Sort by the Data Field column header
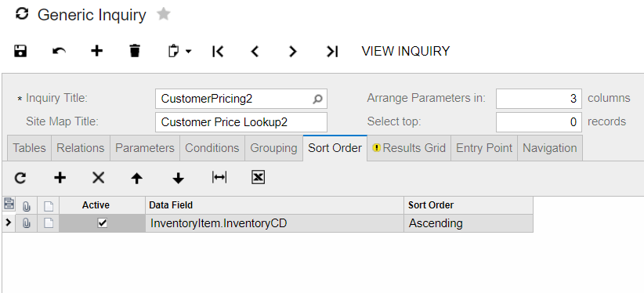644x293 pixels. [274, 205]
